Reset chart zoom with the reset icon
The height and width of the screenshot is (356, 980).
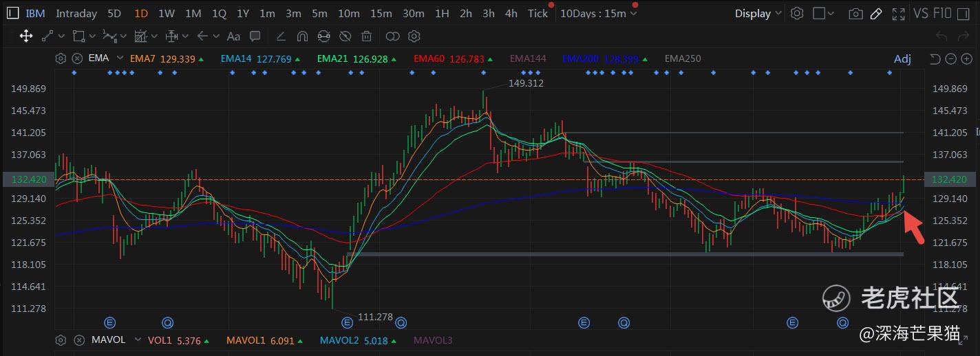[x=935, y=59]
